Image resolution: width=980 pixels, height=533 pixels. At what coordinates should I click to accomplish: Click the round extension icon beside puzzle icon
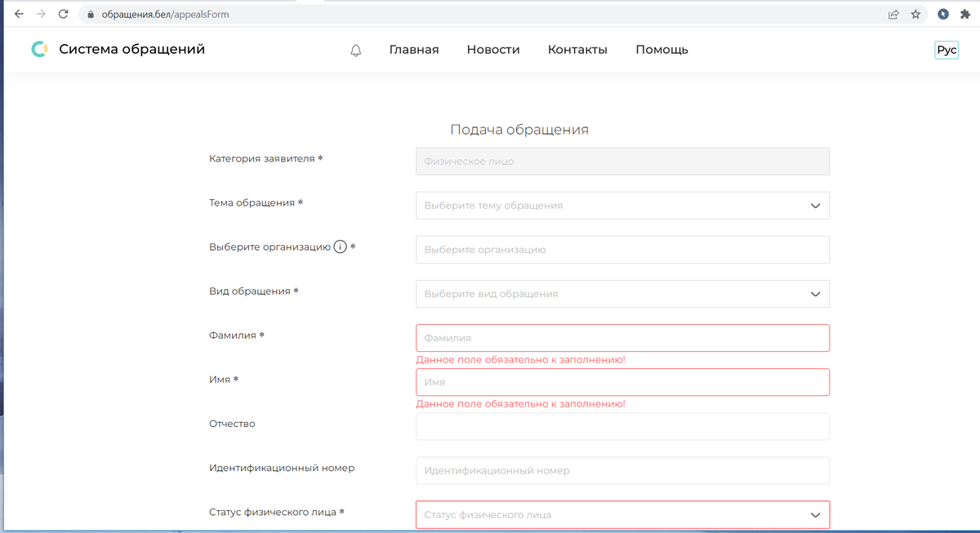[943, 14]
